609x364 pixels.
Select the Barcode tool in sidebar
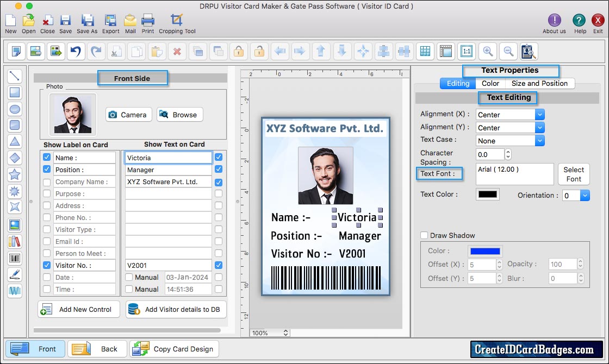point(15,258)
